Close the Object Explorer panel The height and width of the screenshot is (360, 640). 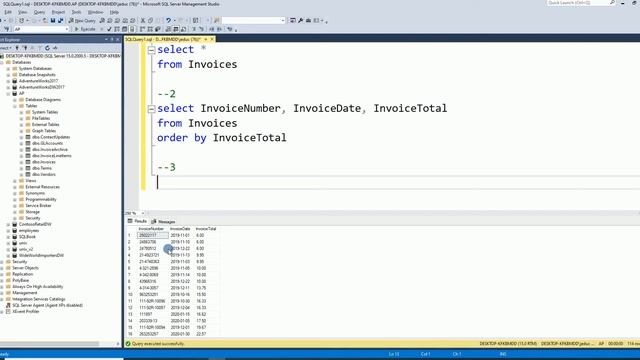[x=118, y=39]
